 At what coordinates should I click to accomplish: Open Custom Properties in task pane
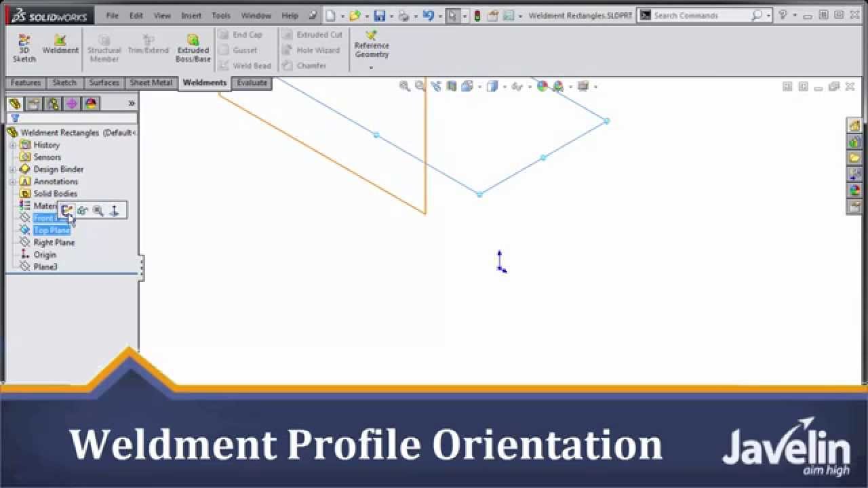[854, 207]
